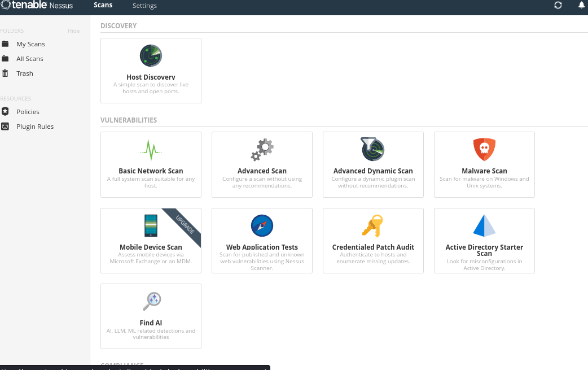Open the Active Directory Starter Scan pyramid icon

(484, 225)
